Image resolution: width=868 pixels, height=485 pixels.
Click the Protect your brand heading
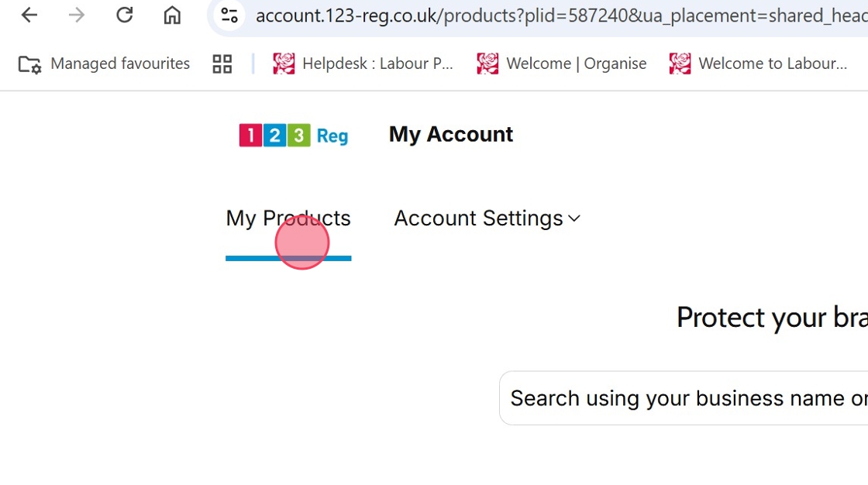[x=771, y=318]
